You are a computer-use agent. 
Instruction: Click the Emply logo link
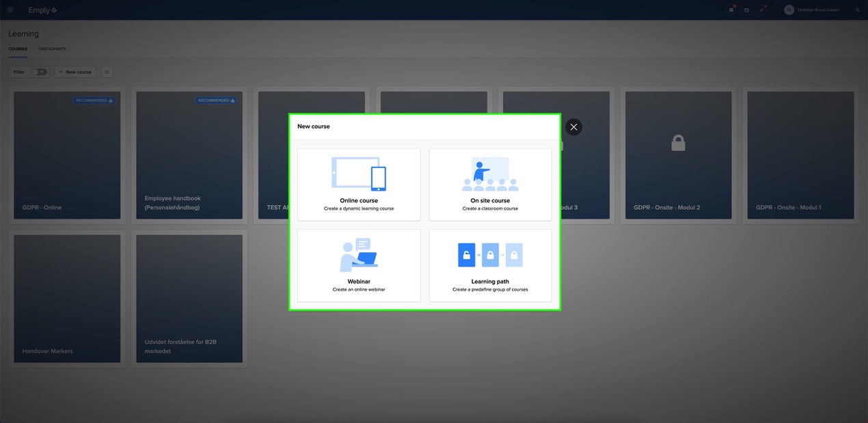pyautogui.click(x=41, y=10)
